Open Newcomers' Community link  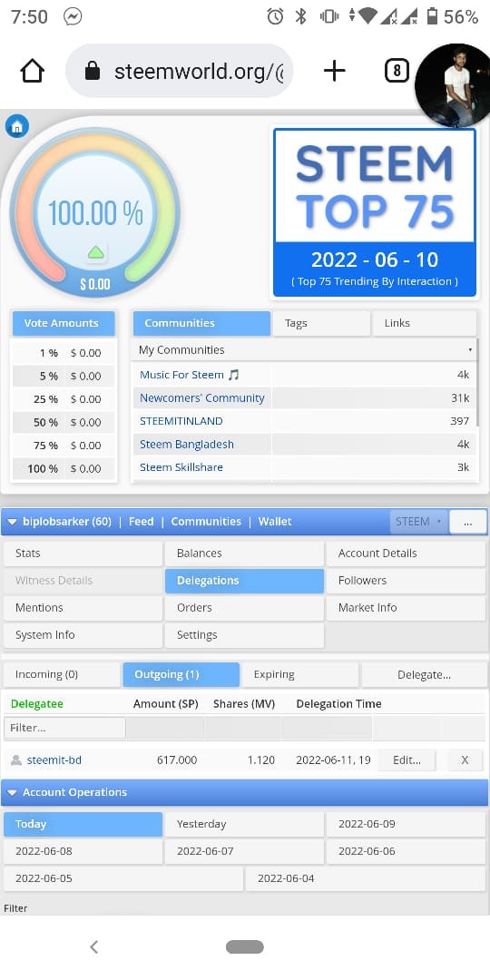[x=201, y=398]
